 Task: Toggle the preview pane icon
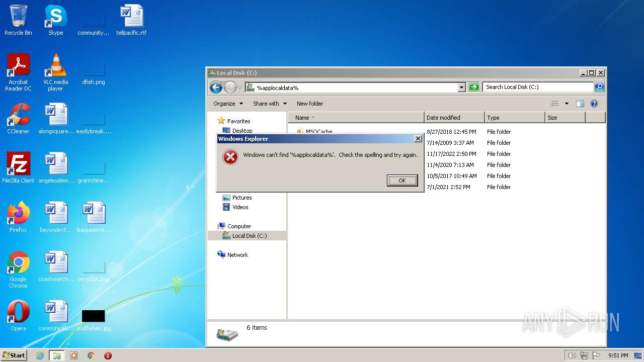[580, 104]
